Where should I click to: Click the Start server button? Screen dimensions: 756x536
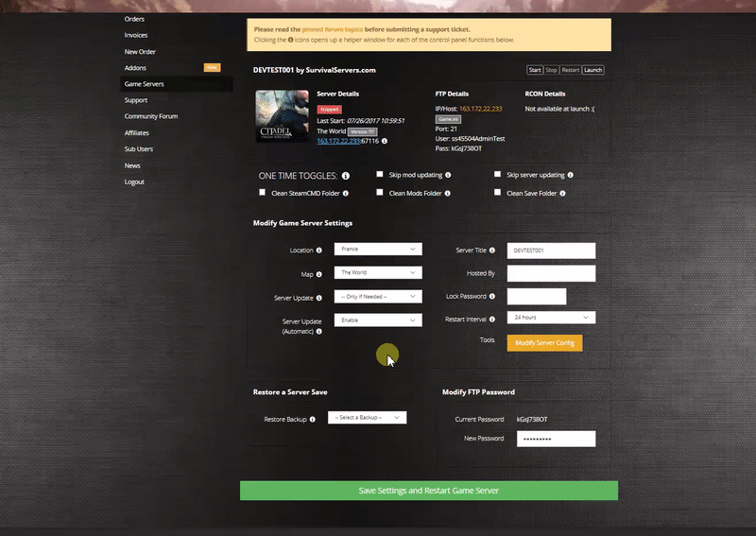(x=535, y=70)
